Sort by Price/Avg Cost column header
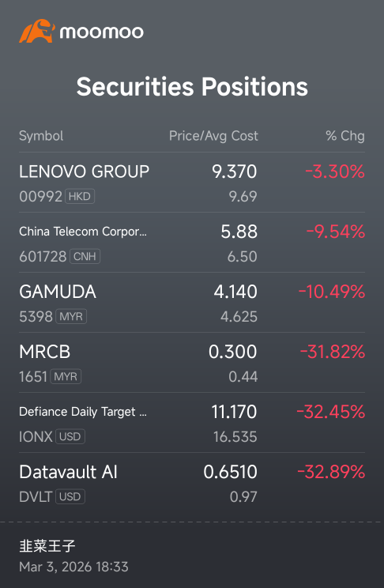The height and width of the screenshot is (588, 384). point(213,136)
